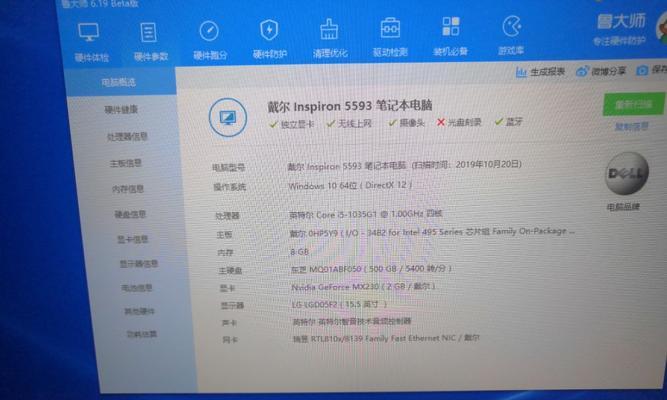
Task: Open the 硬件体检 monitor icon
Action: (x=89, y=32)
